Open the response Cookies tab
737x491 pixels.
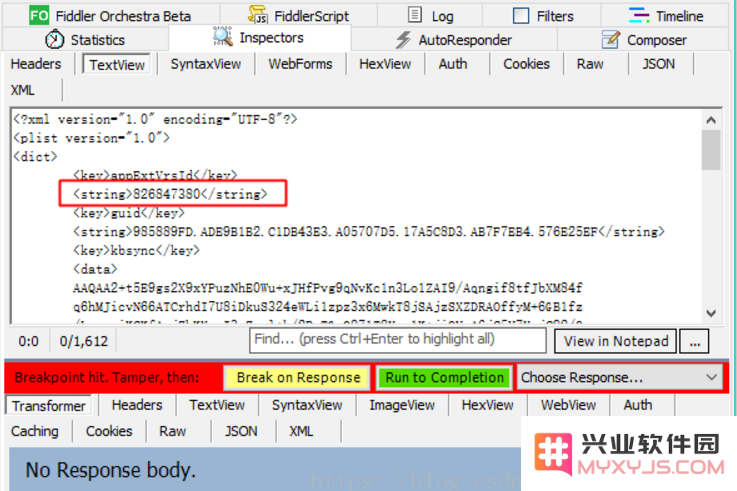[x=109, y=431]
